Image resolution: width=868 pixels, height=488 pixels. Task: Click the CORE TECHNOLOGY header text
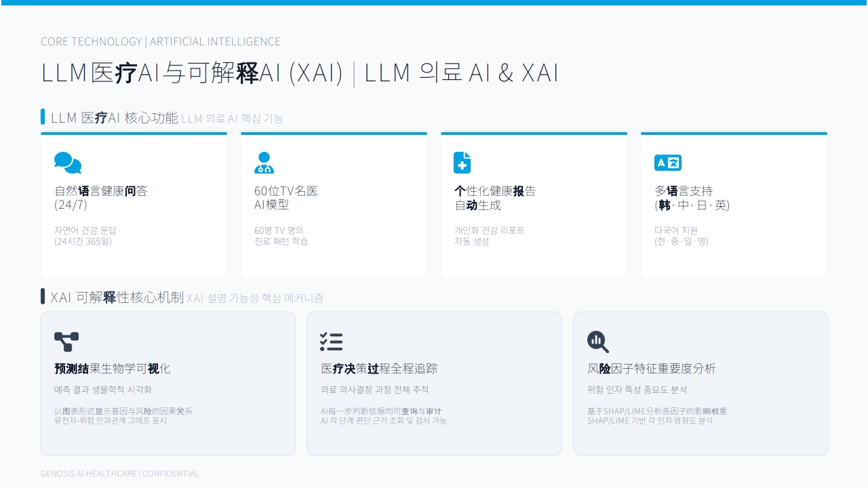point(161,41)
